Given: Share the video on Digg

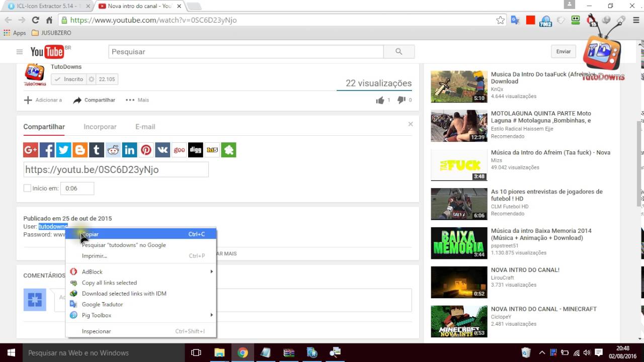Looking at the screenshot, I should (195, 150).
